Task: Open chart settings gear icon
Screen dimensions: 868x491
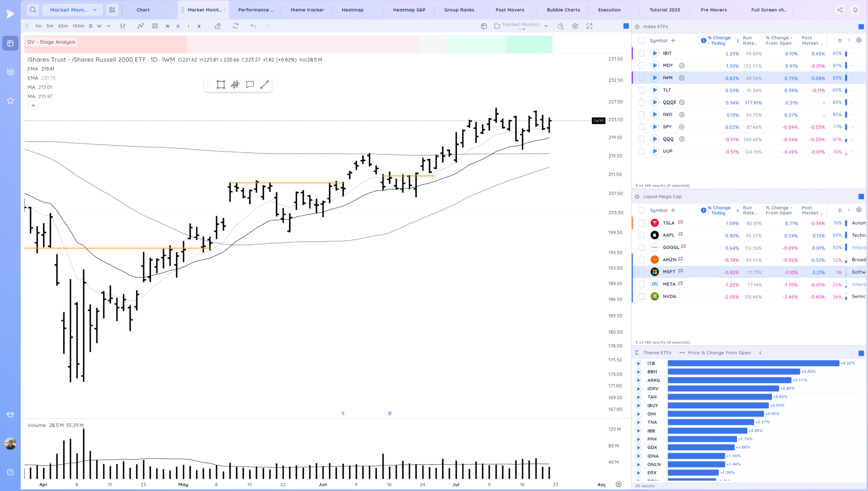Action: click(575, 26)
